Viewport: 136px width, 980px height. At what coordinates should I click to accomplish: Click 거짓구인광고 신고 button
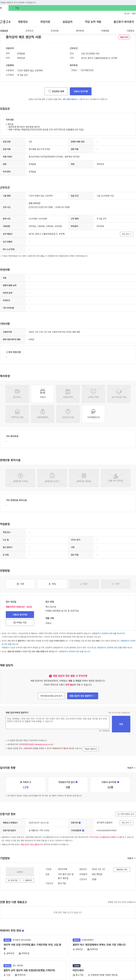tap(126, 814)
